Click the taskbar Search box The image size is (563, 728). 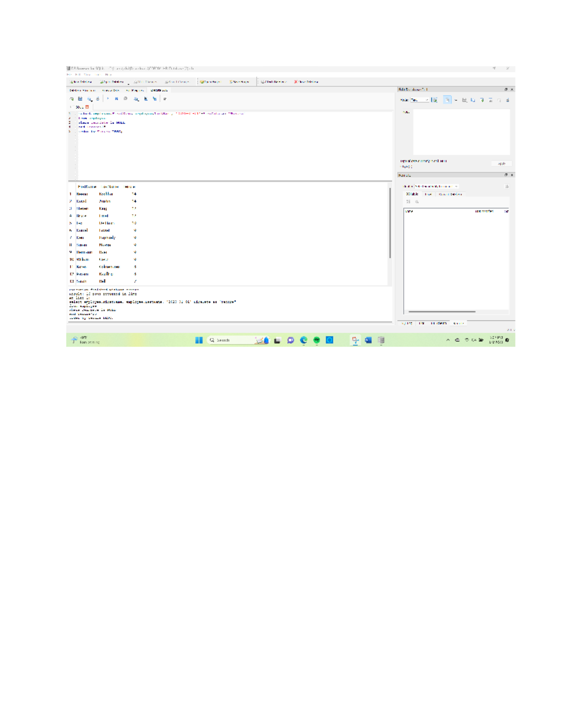(230, 340)
